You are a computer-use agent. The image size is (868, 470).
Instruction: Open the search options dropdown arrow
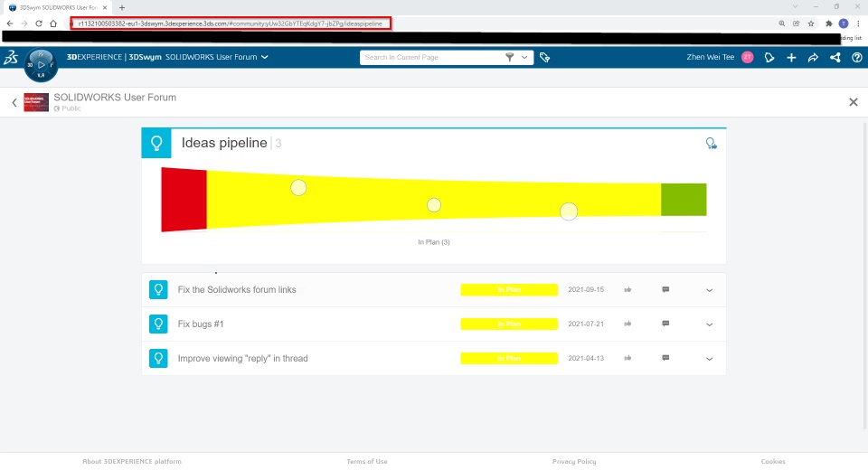(x=524, y=57)
